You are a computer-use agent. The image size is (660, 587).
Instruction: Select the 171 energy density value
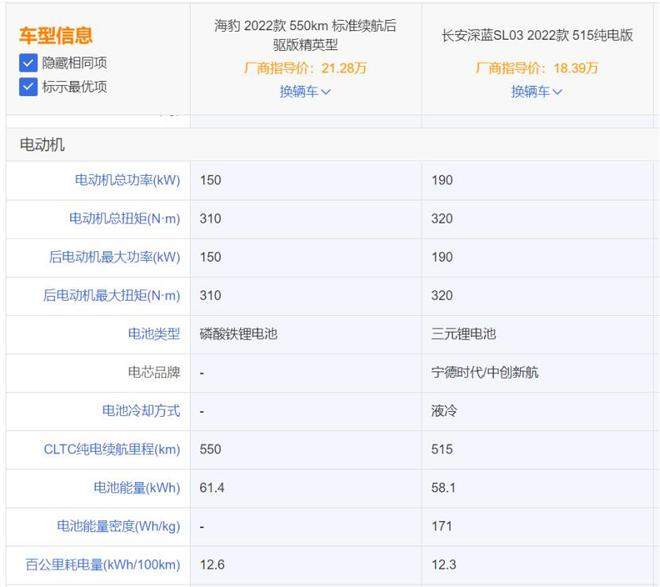(442, 526)
